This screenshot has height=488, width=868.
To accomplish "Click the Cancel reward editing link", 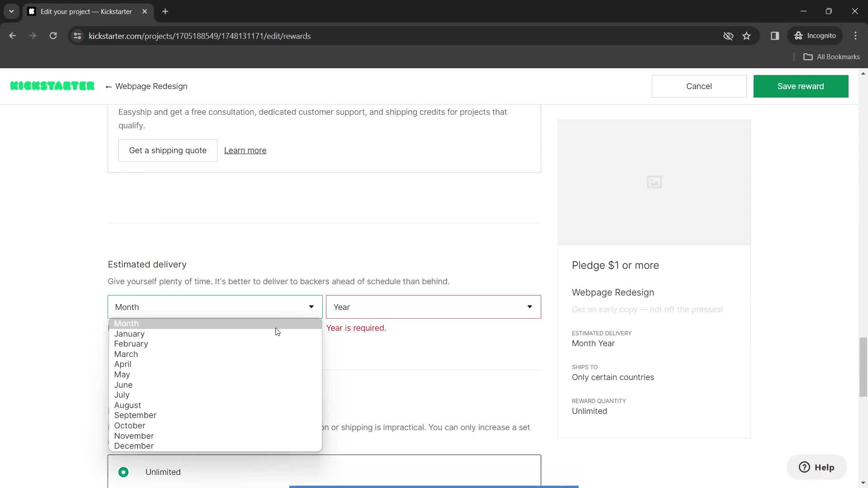I will [698, 86].
